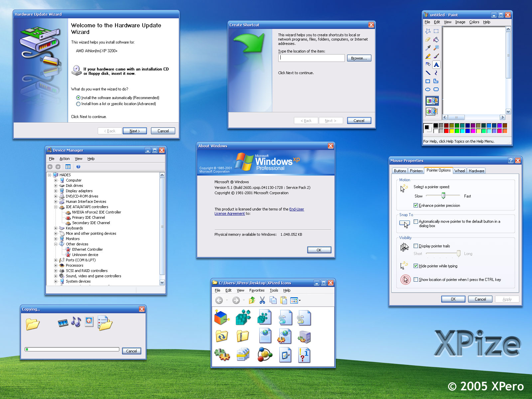The image size is (532, 399).
Task: Select Paint's Free-Form Select tool
Action: (428, 31)
